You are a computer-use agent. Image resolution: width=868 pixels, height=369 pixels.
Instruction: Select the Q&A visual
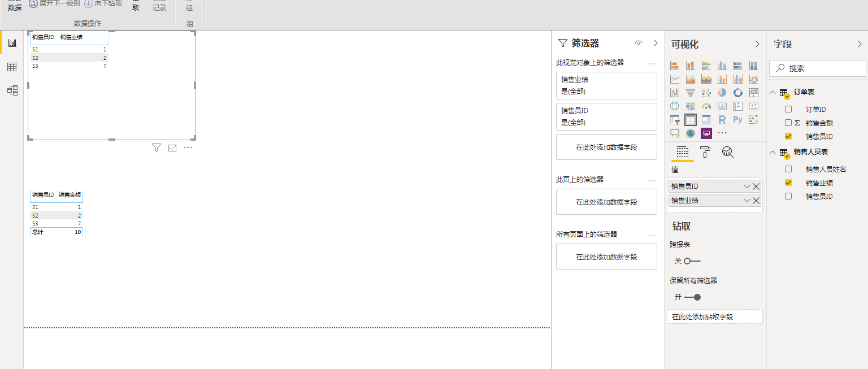(x=674, y=133)
